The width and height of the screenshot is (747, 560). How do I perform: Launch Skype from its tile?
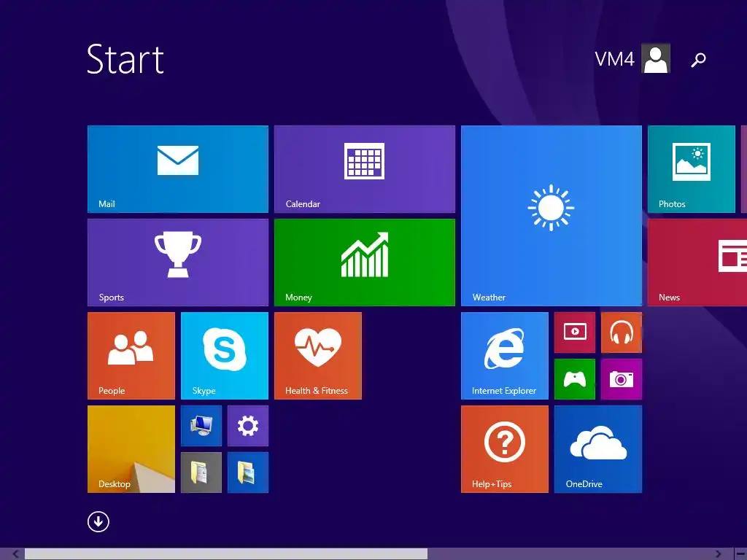pyautogui.click(x=225, y=356)
